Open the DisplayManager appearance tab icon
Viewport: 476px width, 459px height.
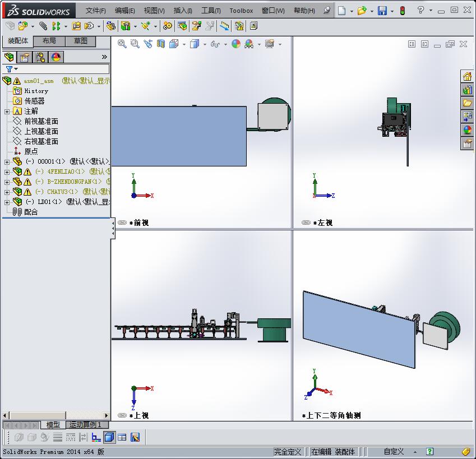click(x=54, y=57)
